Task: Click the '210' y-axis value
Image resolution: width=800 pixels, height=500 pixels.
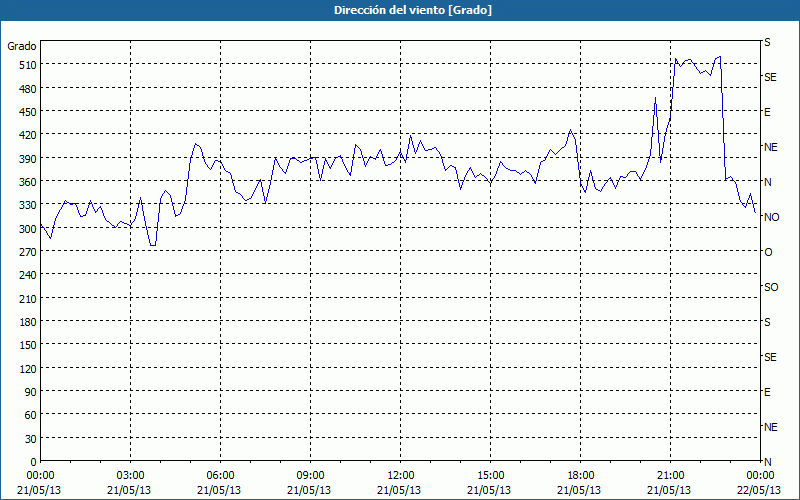Action: pos(28,299)
